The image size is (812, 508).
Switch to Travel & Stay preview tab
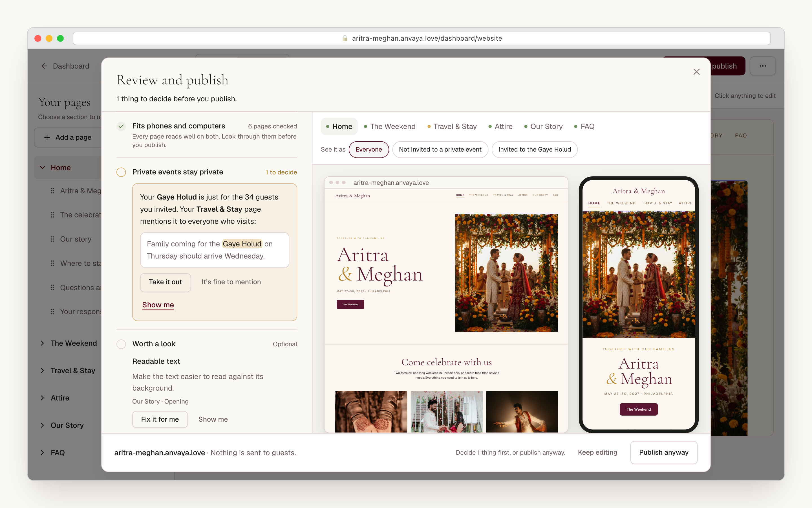point(452,127)
